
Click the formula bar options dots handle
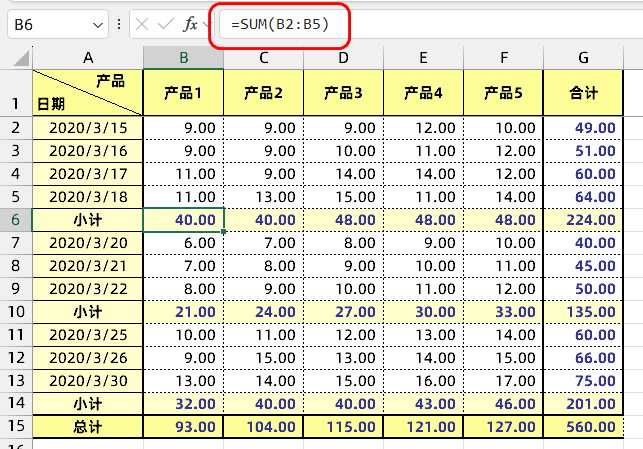pyautogui.click(x=119, y=25)
